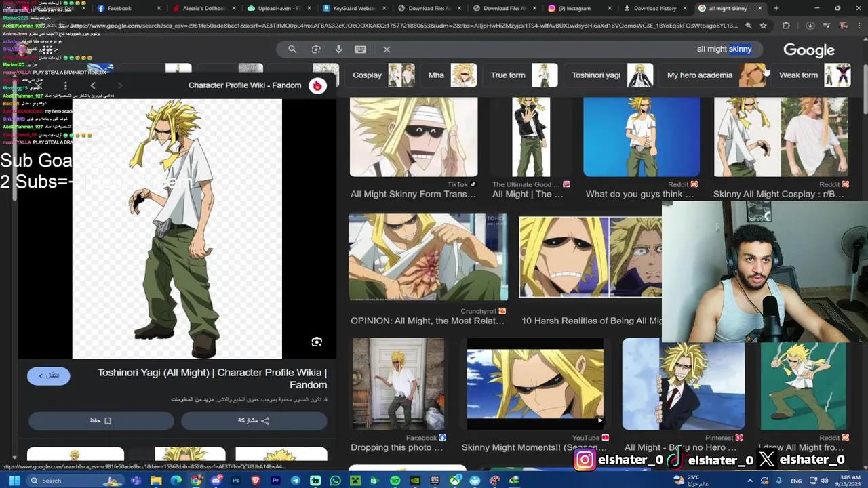This screenshot has width=868, height=488.
Task: Open Spotify from the taskbar
Action: [395, 481]
